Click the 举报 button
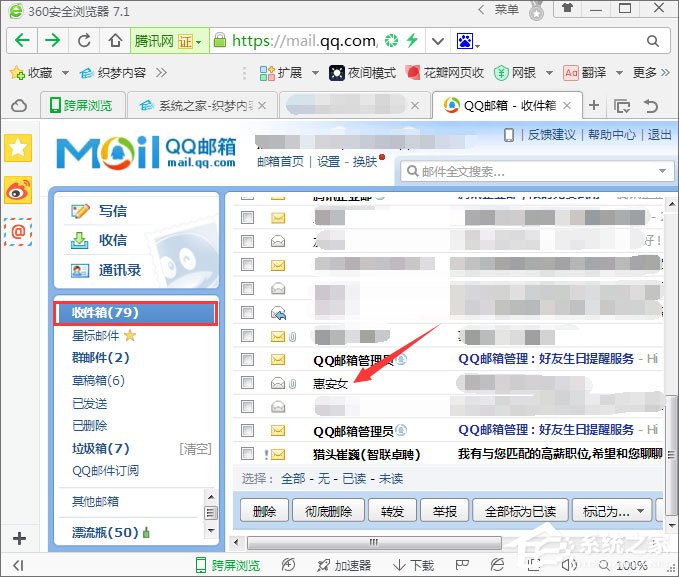 (445, 511)
